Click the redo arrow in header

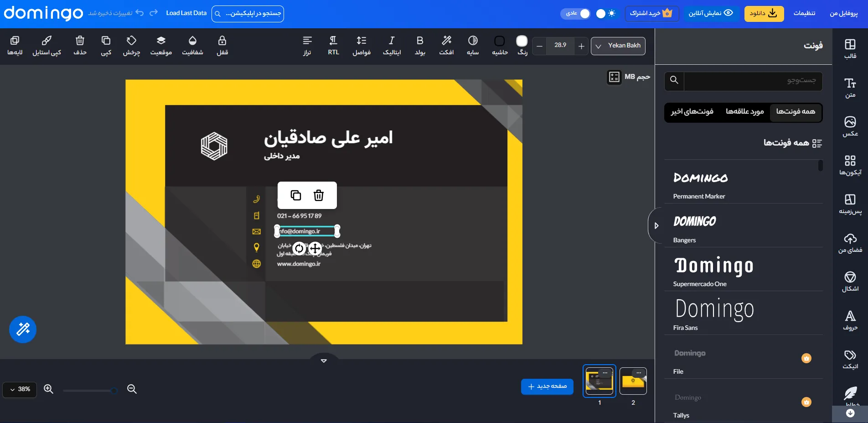coord(154,13)
